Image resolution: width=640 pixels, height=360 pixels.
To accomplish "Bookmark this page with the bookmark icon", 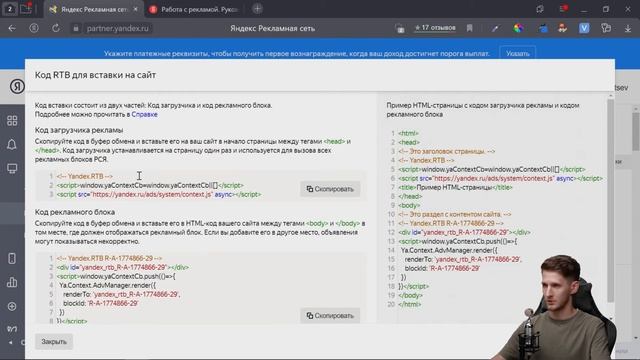I will [x=470, y=28].
